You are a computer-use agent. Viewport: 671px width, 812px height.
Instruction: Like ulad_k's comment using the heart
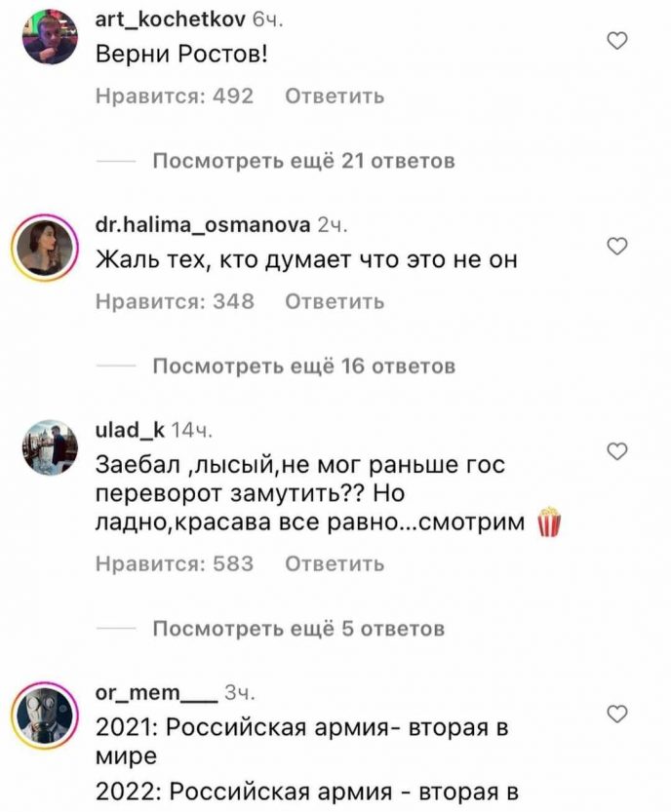point(617,451)
